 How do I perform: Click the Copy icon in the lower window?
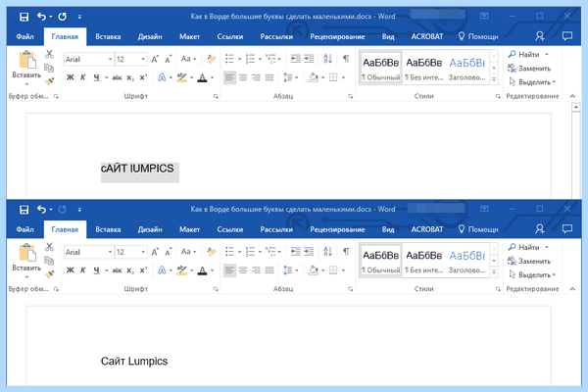point(49,261)
